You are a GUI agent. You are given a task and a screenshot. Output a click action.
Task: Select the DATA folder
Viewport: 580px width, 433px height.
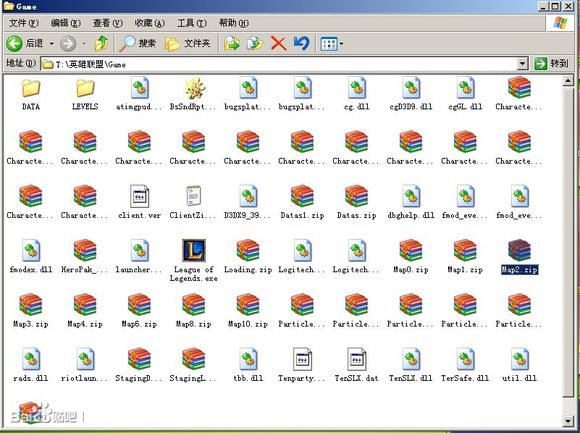[31, 88]
